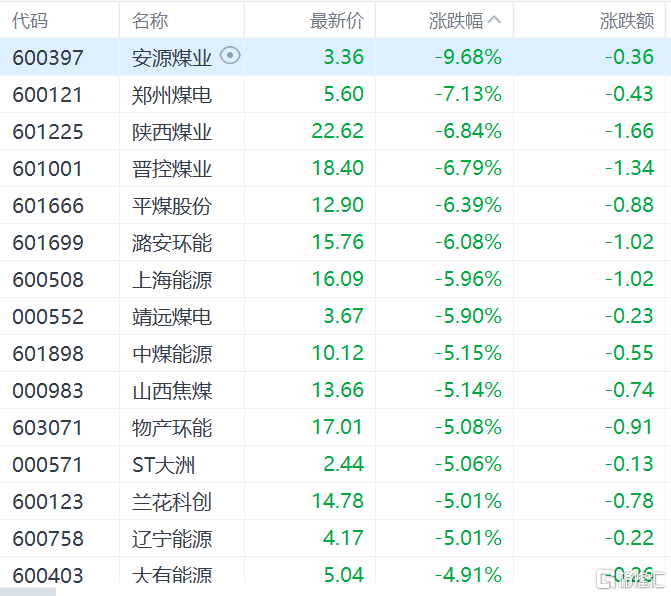This screenshot has width=671, height=596.
Task: Click change amount -0.88
Action: (x=629, y=205)
